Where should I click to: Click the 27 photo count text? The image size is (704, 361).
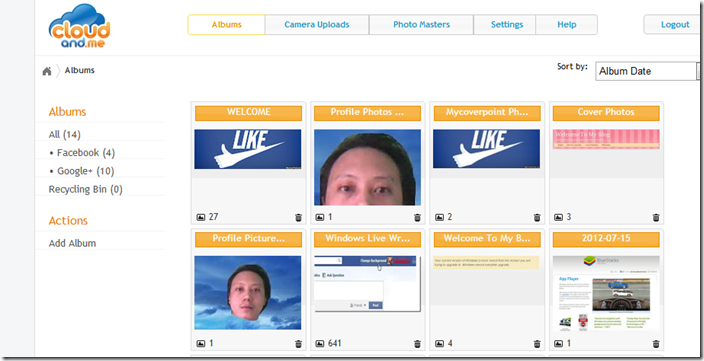213,217
